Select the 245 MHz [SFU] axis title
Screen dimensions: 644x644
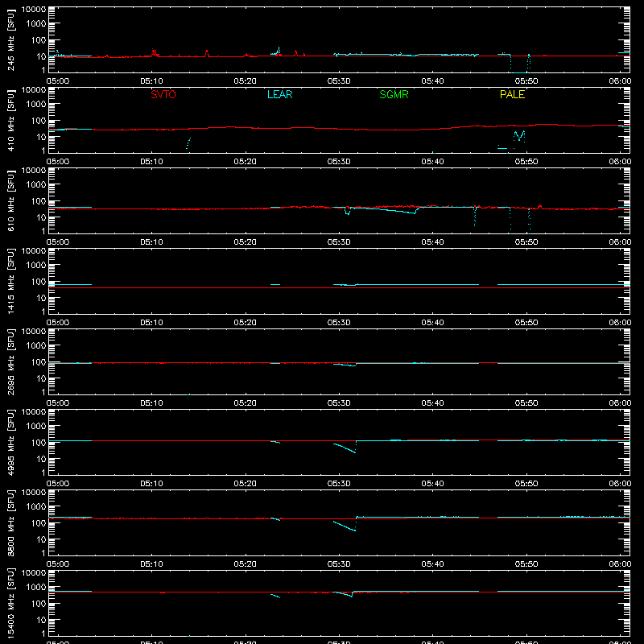[10, 39]
